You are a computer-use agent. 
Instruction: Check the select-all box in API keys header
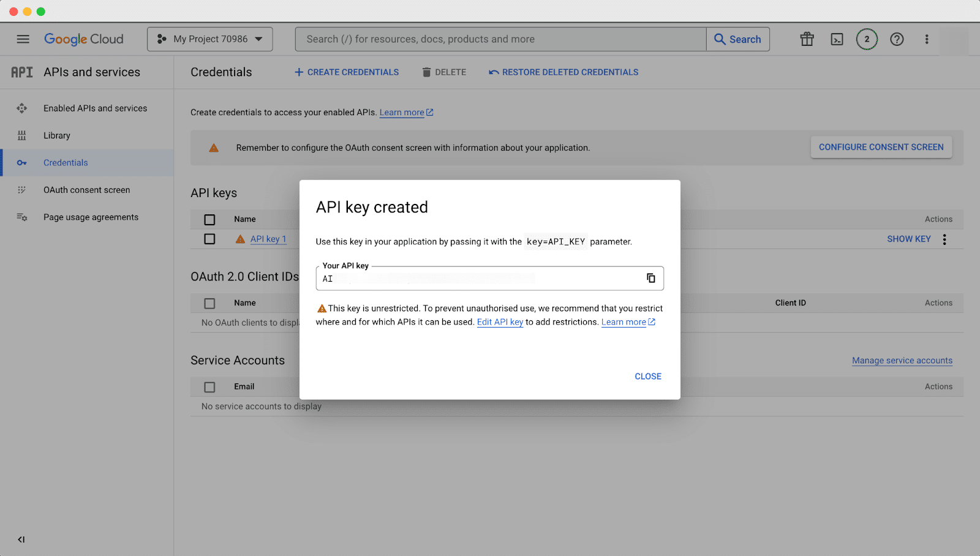[209, 219]
